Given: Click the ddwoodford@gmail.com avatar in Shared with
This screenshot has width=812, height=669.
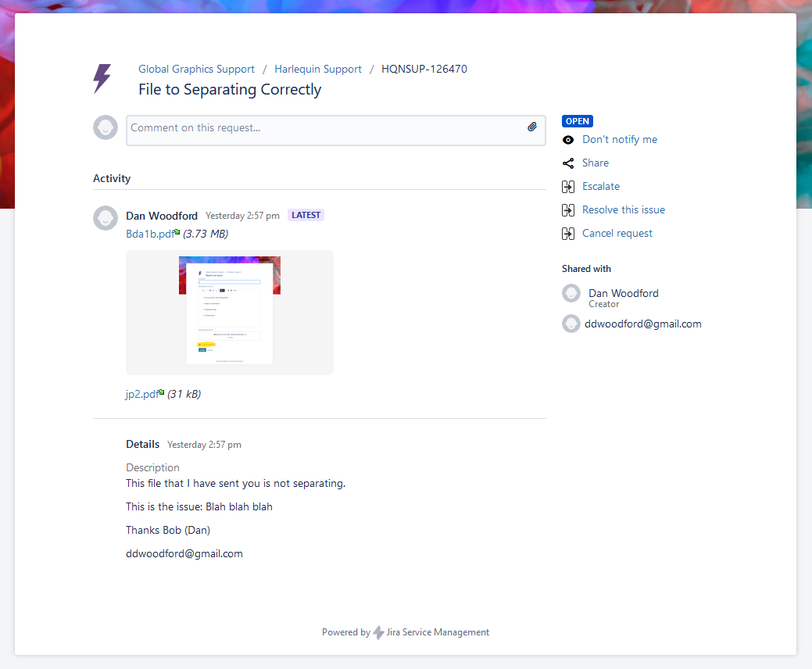Looking at the screenshot, I should (571, 324).
